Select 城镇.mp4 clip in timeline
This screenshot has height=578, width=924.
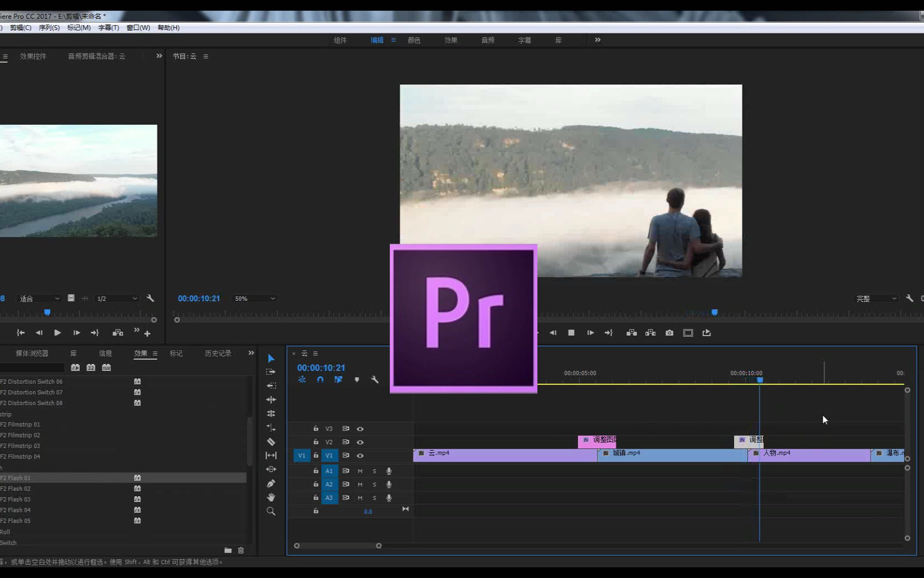[x=673, y=455]
